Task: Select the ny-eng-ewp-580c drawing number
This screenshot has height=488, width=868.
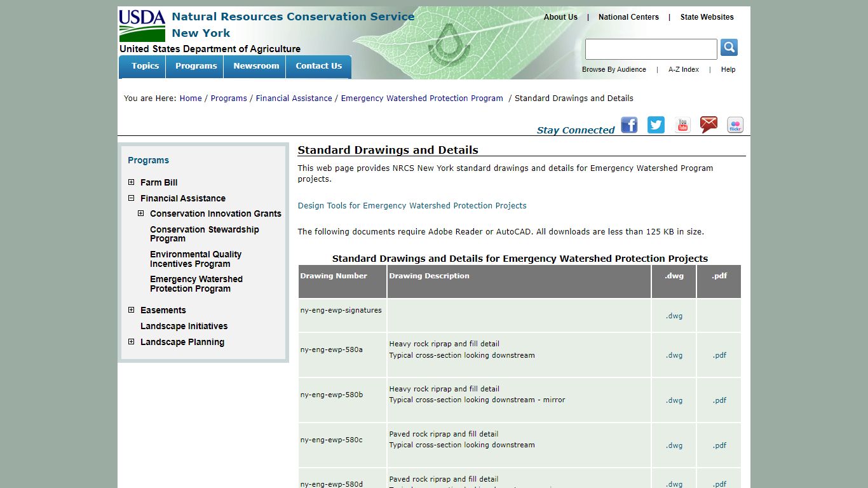Action: (x=332, y=440)
